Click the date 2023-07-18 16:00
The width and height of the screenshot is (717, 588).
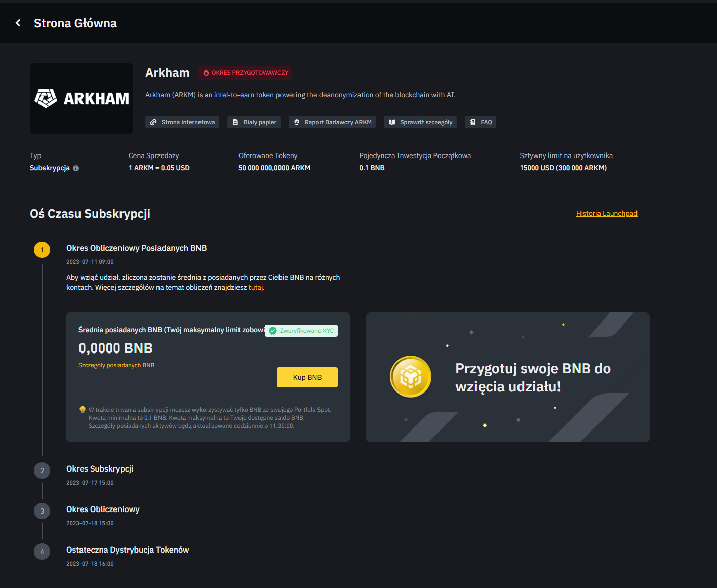(x=90, y=564)
